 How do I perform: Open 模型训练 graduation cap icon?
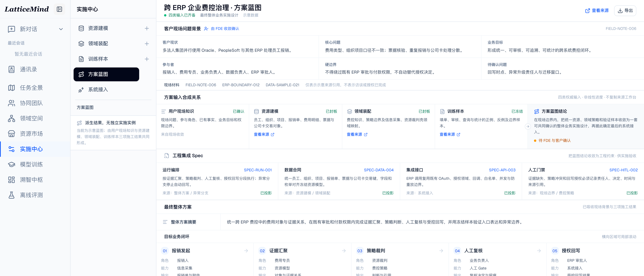11,164
